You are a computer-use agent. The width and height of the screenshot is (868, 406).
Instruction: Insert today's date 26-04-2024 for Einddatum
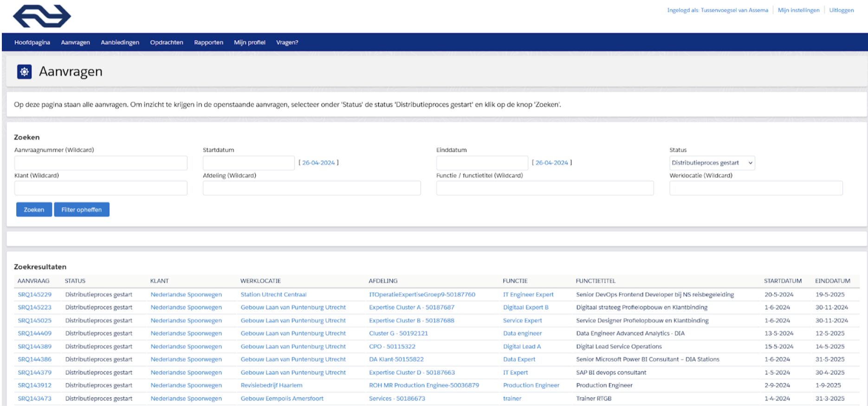[552, 163]
